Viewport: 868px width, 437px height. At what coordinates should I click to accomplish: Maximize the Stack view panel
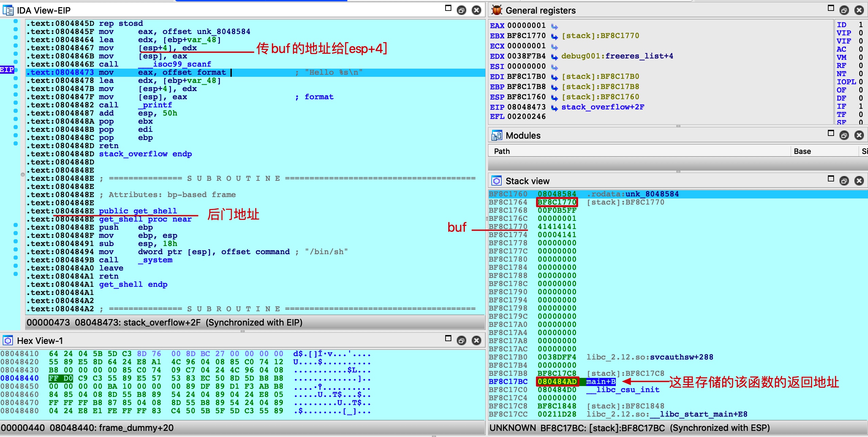click(831, 178)
